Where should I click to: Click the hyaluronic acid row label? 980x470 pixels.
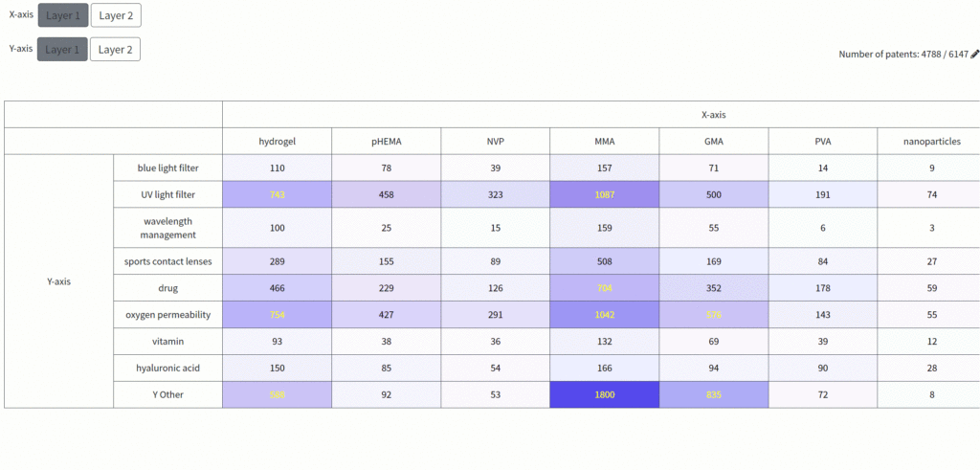(167, 368)
